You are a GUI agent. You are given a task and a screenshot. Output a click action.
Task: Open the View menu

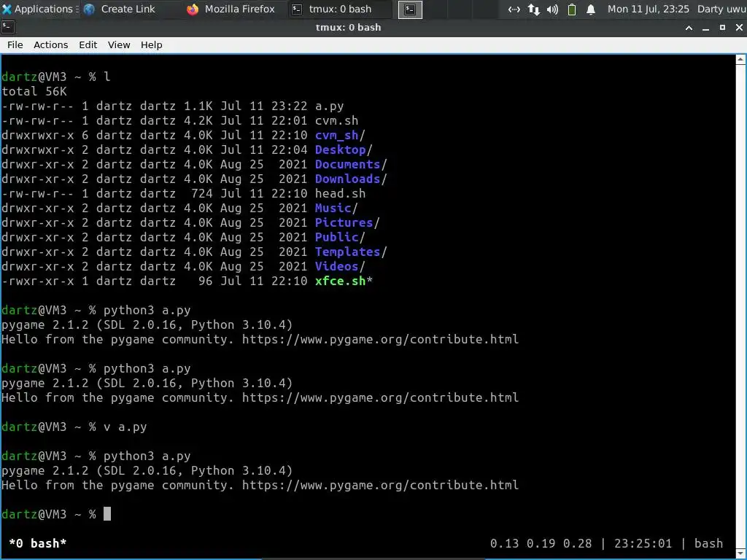(x=119, y=44)
